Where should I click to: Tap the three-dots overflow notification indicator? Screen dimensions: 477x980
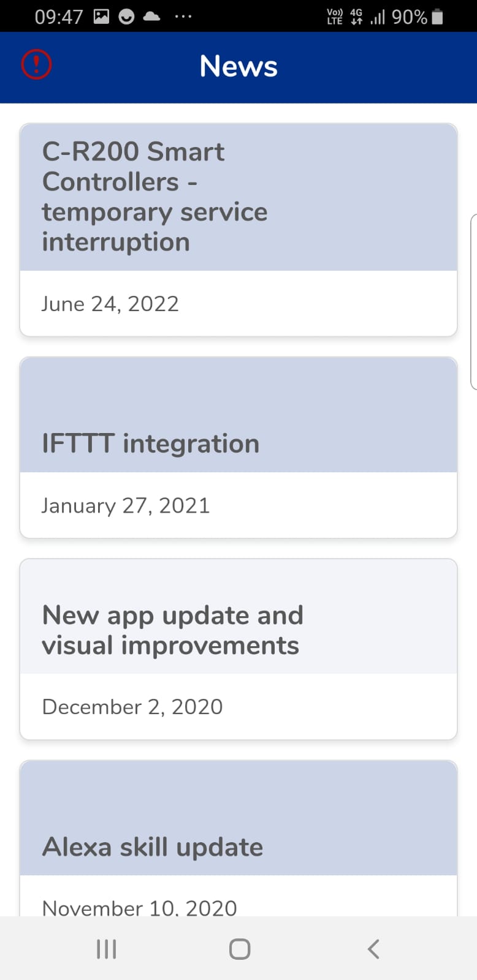[183, 17]
